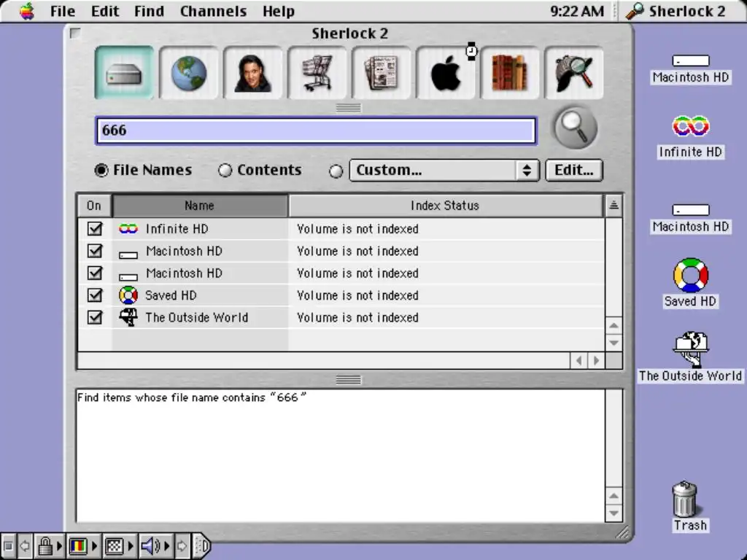This screenshot has height=560, width=747.
Task: Uncheck the Infinite HD volume checkbox
Action: click(x=95, y=228)
